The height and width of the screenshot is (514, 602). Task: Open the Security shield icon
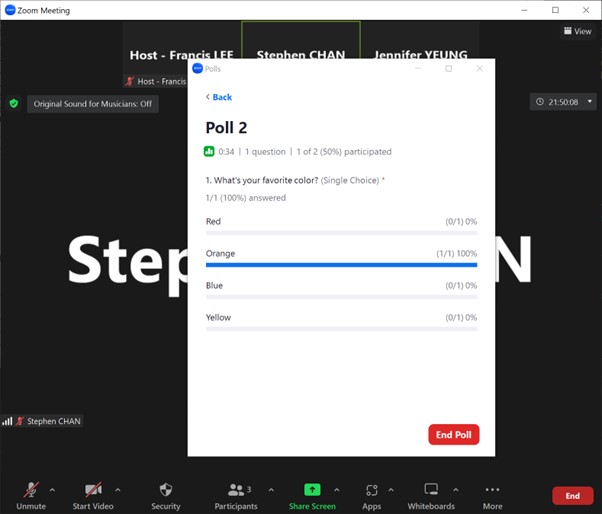(x=166, y=489)
